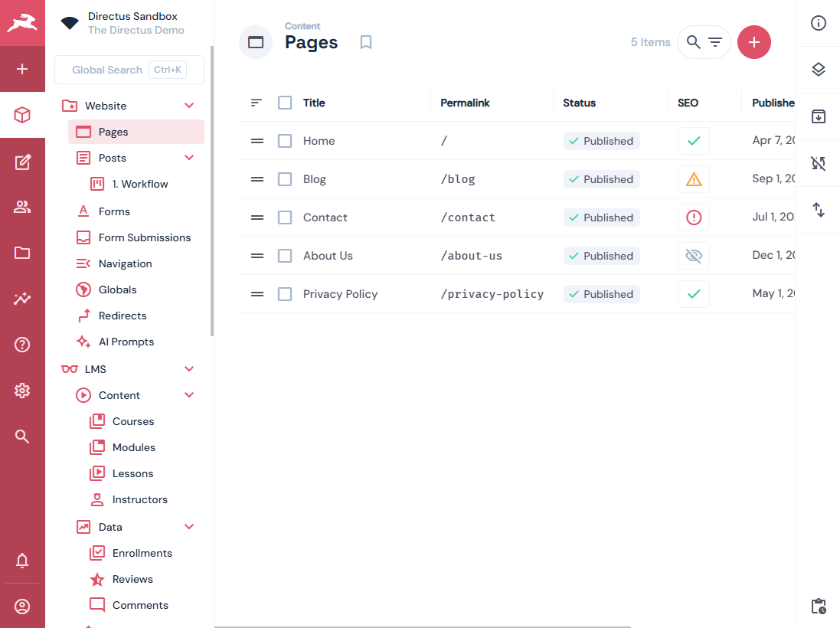Open the layout options layers icon
Viewport: 840px width, 628px height.
point(818,70)
